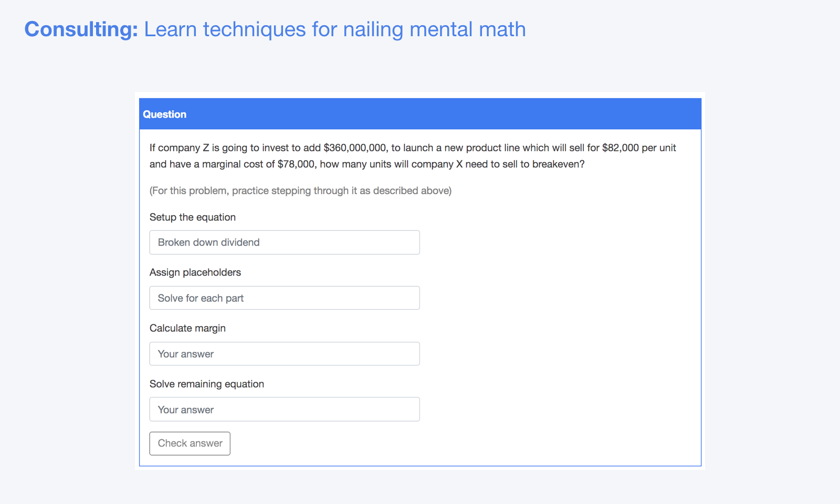This screenshot has height=504, width=840.
Task: Click "Learn techniques for nailing mental math" title
Action: (x=334, y=29)
